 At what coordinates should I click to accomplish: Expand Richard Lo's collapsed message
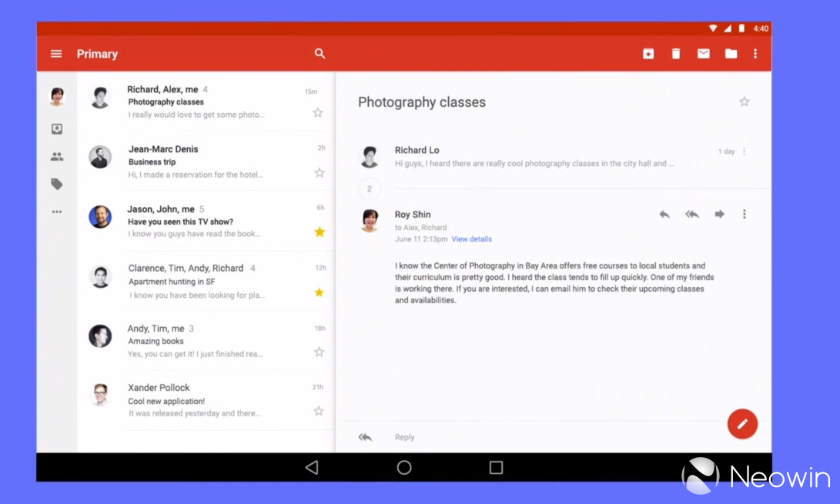[552, 157]
